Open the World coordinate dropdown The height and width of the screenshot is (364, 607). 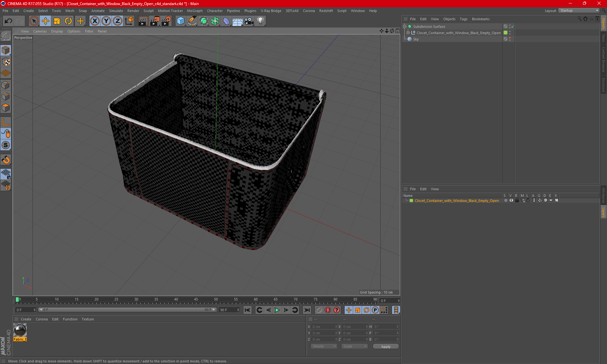tap(324, 346)
